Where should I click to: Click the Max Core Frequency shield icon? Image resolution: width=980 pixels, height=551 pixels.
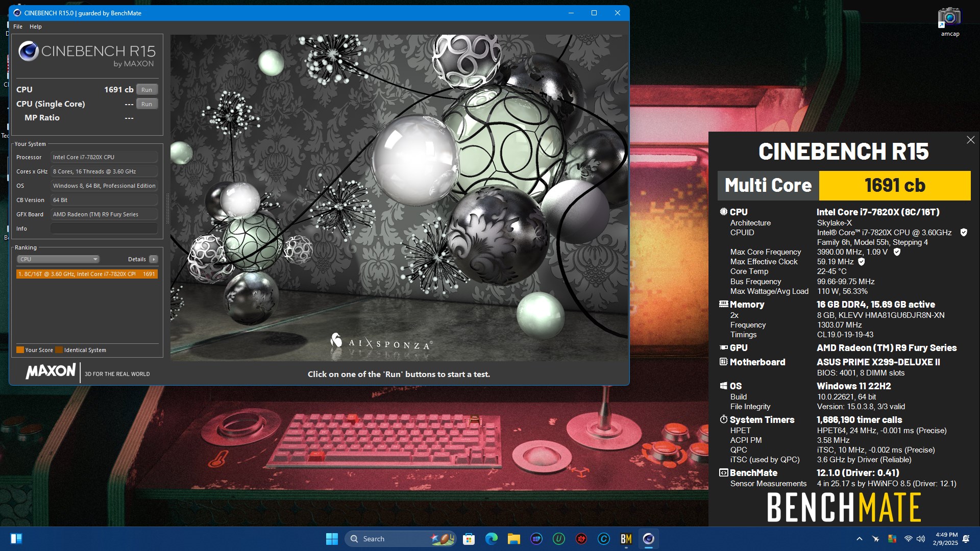click(897, 252)
